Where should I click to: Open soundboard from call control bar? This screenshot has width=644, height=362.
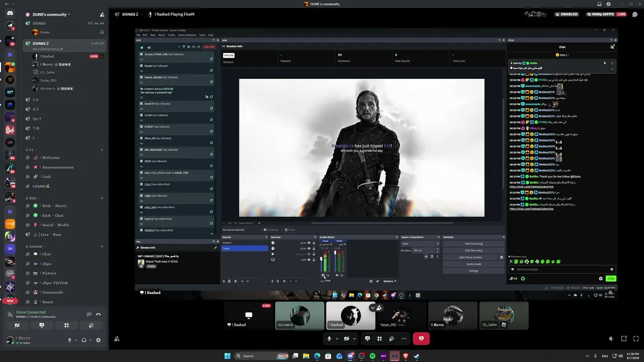(391, 338)
